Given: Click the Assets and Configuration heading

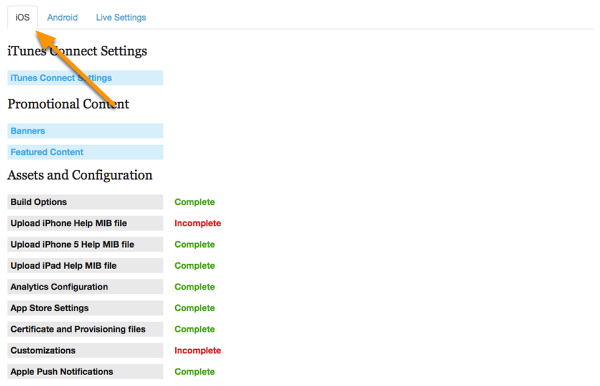Looking at the screenshot, I should click(80, 175).
